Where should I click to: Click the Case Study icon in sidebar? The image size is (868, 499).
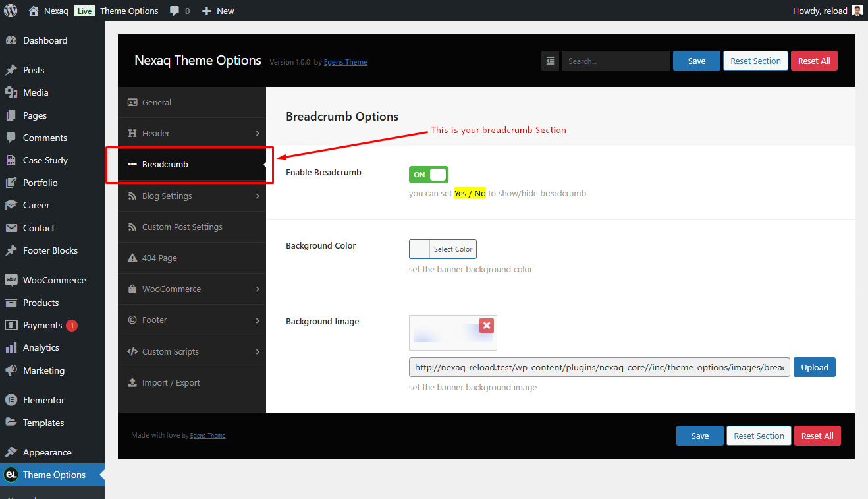11,160
